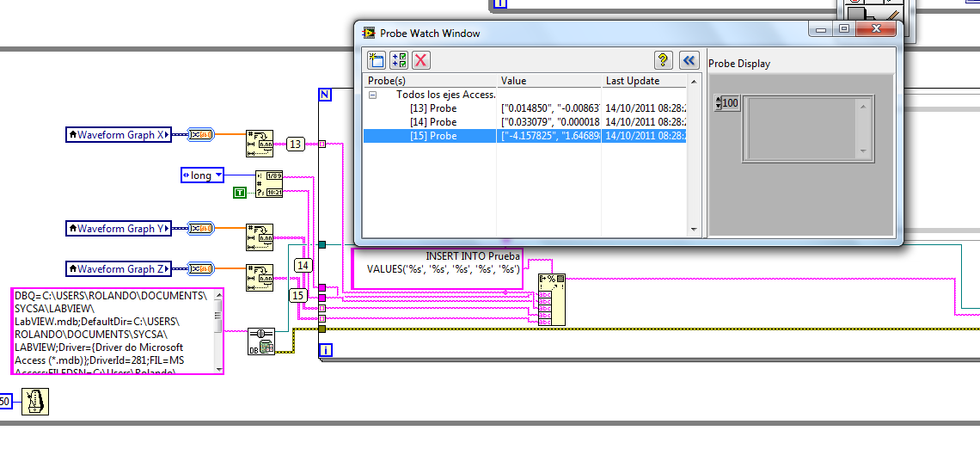Open Probe Watch Window help
980x449 pixels.
tap(663, 59)
